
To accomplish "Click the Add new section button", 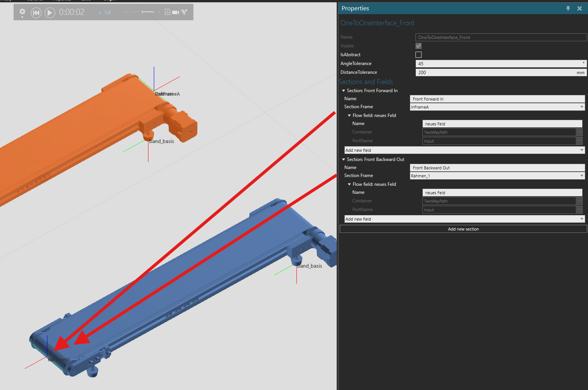I will (463, 229).
